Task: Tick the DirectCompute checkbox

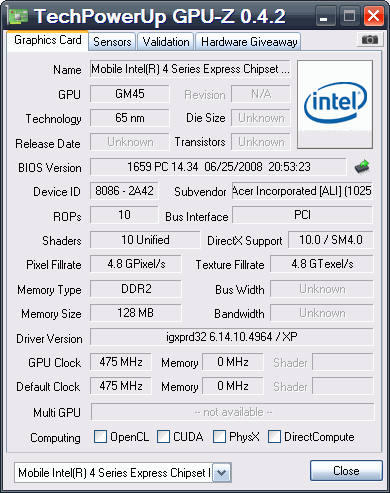Action: coord(274,436)
